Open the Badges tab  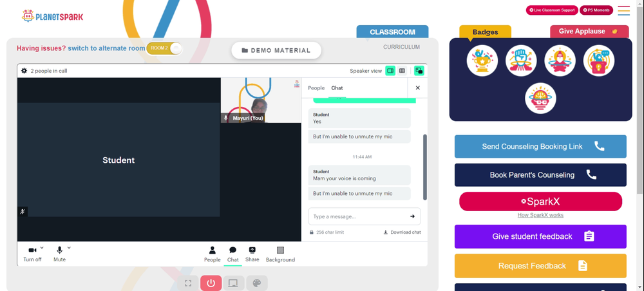485,32
